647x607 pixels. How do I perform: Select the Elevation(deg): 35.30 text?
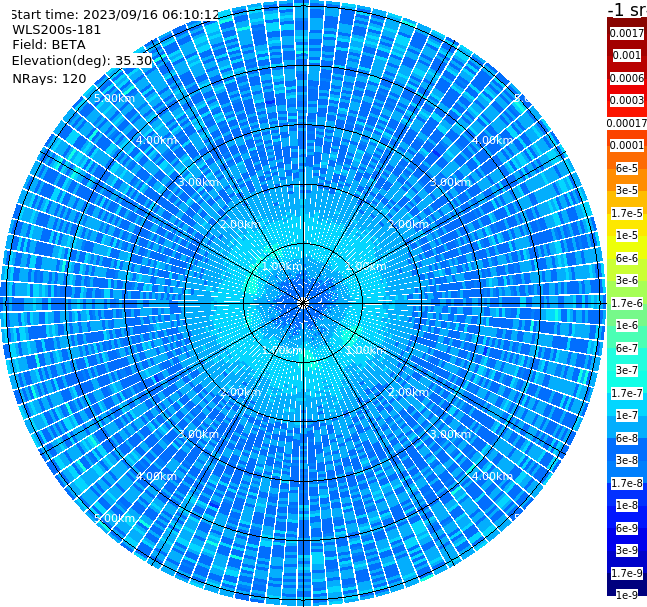point(82,61)
